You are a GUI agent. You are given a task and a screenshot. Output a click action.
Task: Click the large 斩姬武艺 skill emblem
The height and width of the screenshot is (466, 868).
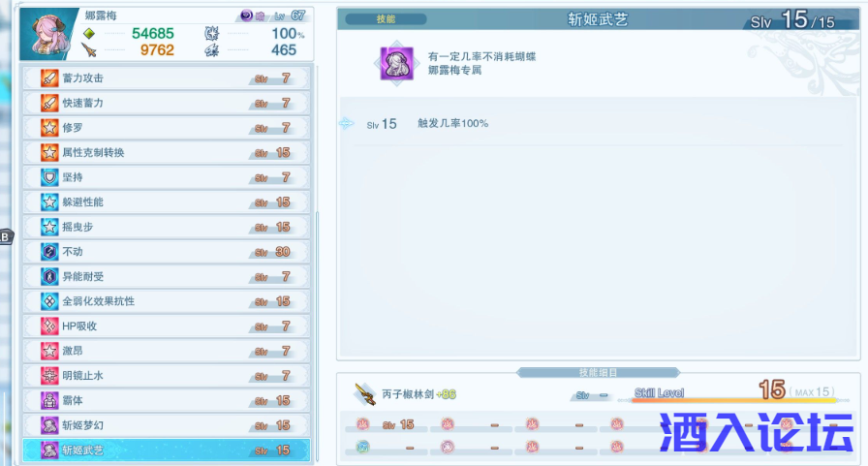pyautogui.click(x=396, y=63)
